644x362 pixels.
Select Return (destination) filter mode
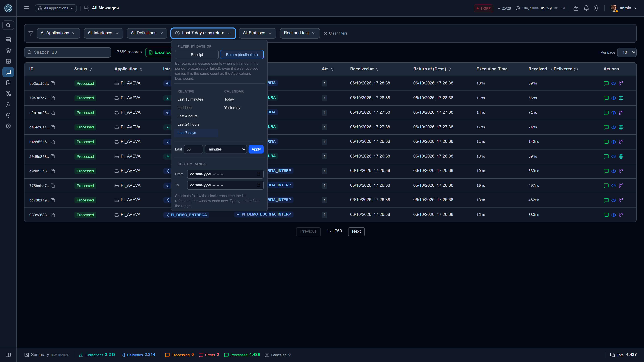click(242, 55)
